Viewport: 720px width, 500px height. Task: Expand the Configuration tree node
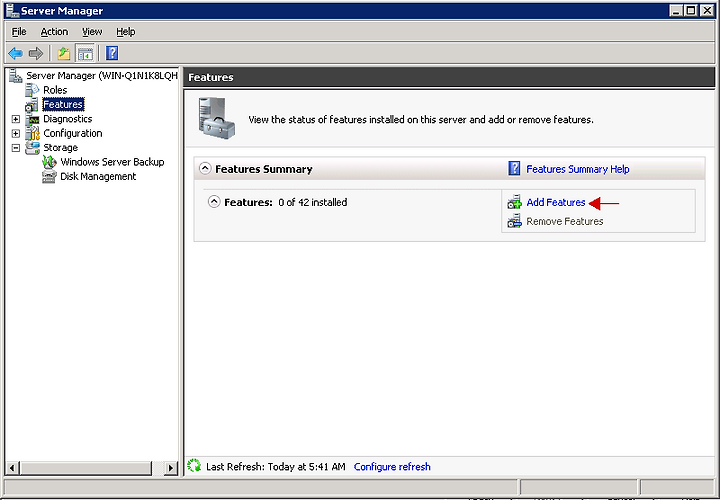(16, 134)
